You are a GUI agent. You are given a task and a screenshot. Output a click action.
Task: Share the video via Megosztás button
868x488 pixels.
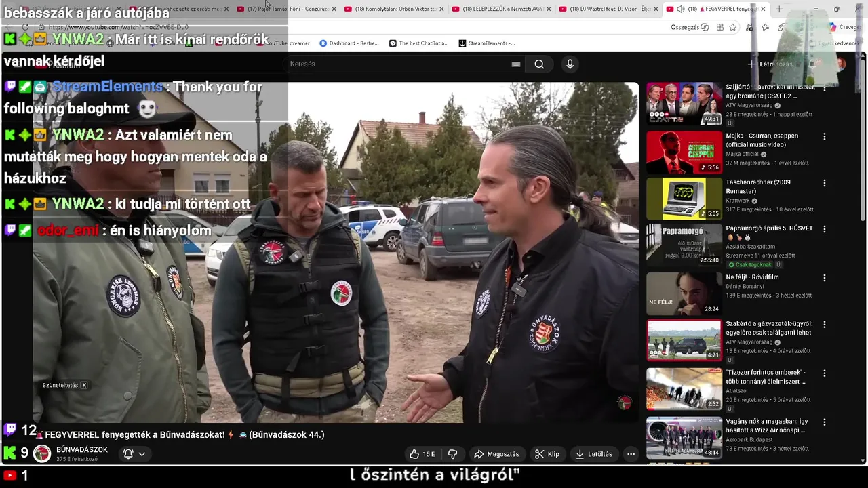click(x=496, y=454)
